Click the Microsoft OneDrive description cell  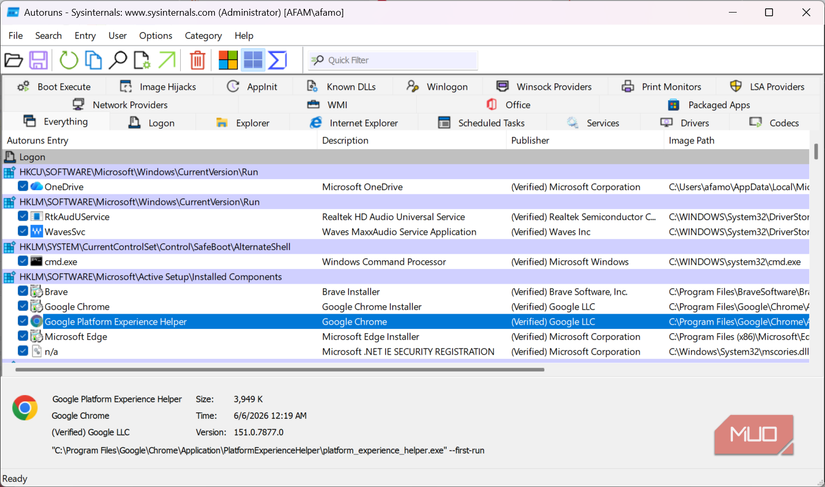[362, 187]
